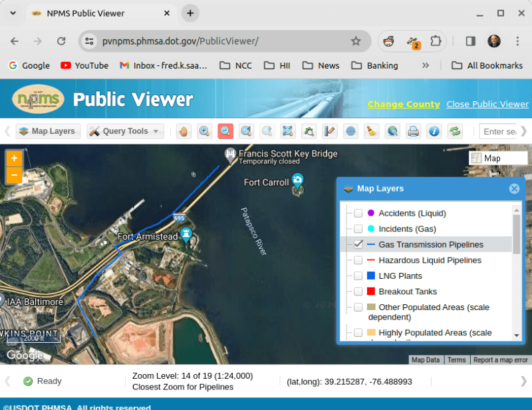
Task: Bookmark this page with star icon
Action: pyautogui.click(x=356, y=41)
